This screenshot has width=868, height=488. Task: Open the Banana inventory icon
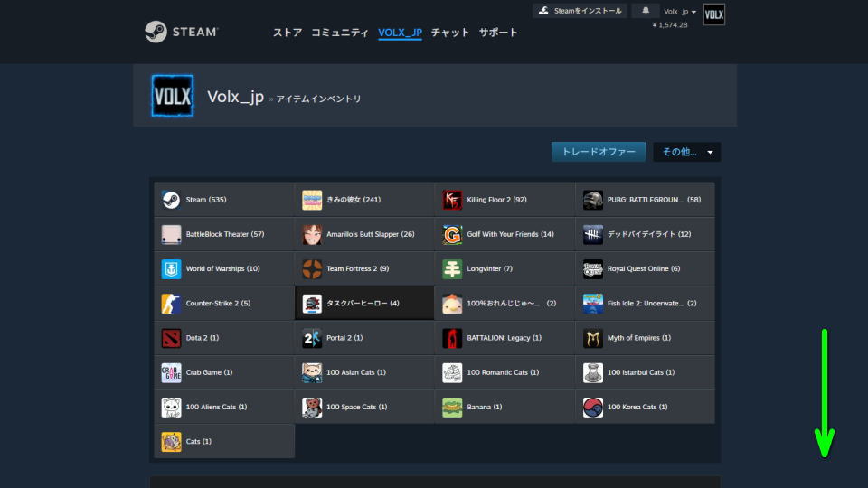click(452, 408)
